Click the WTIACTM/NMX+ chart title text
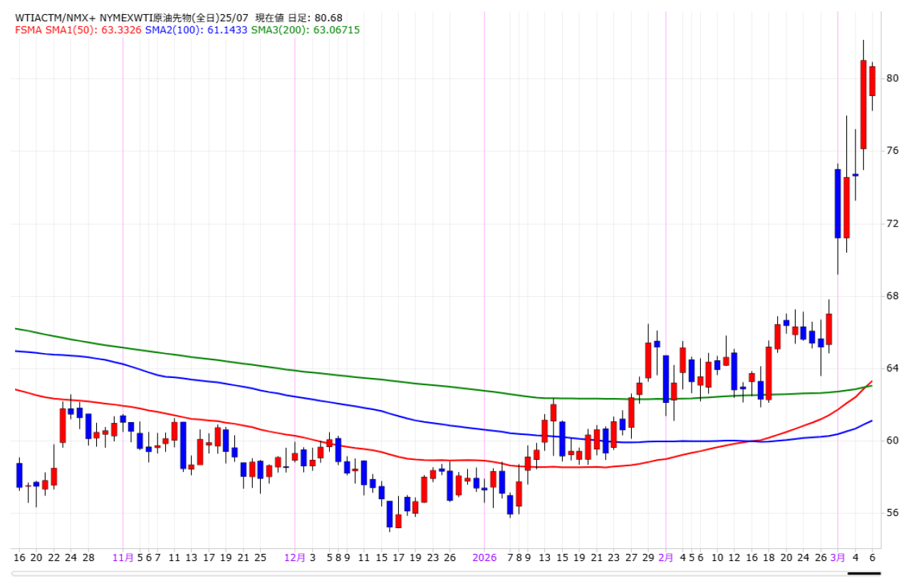Screen dimensions: 921x588 pyautogui.click(x=56, y=18)
